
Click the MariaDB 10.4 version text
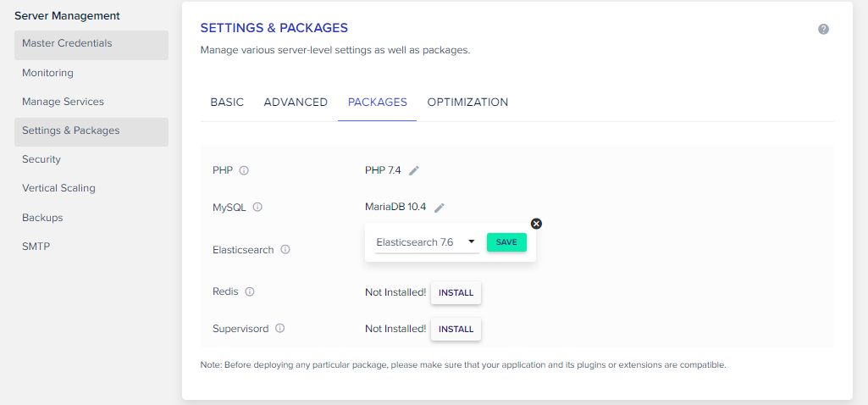point(395,208)
